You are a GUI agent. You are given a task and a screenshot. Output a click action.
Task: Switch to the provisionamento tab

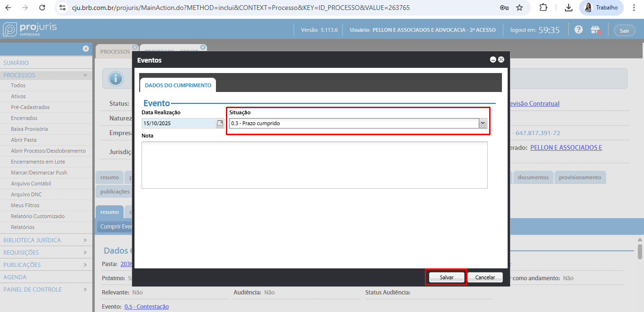point(580,177)
